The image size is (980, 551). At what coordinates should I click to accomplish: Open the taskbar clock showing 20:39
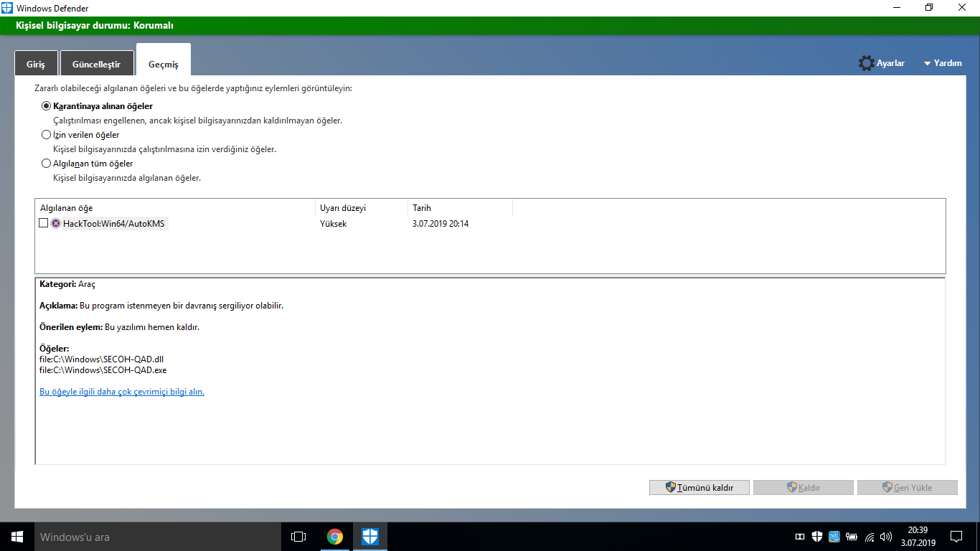917,537
